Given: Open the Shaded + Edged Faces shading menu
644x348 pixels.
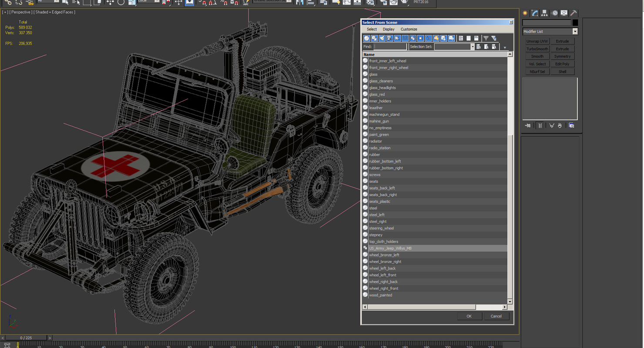Looking at the screenshot, I should pyautogui.click(x=55, y=12).
